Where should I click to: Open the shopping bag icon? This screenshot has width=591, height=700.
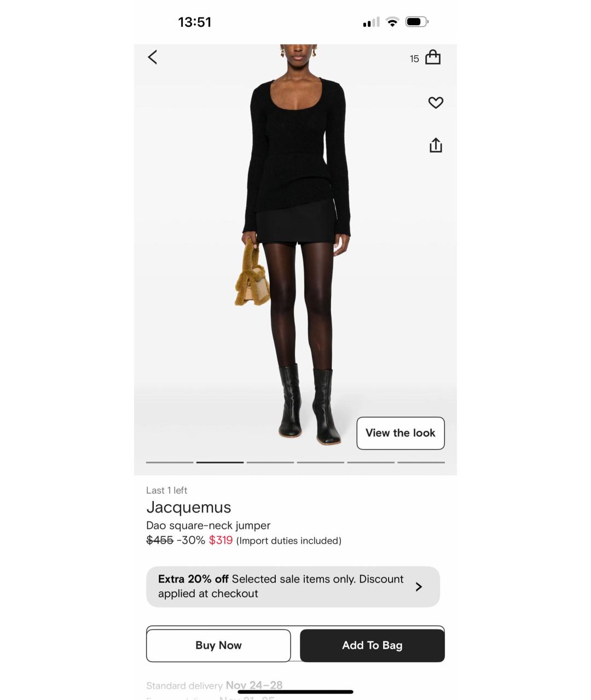click(433, 57)
